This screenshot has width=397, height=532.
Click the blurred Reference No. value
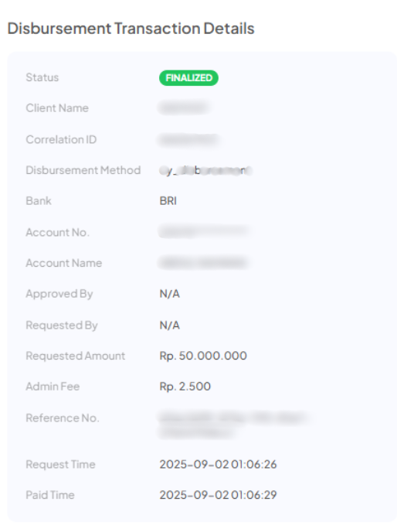click(x=234, y=425)
